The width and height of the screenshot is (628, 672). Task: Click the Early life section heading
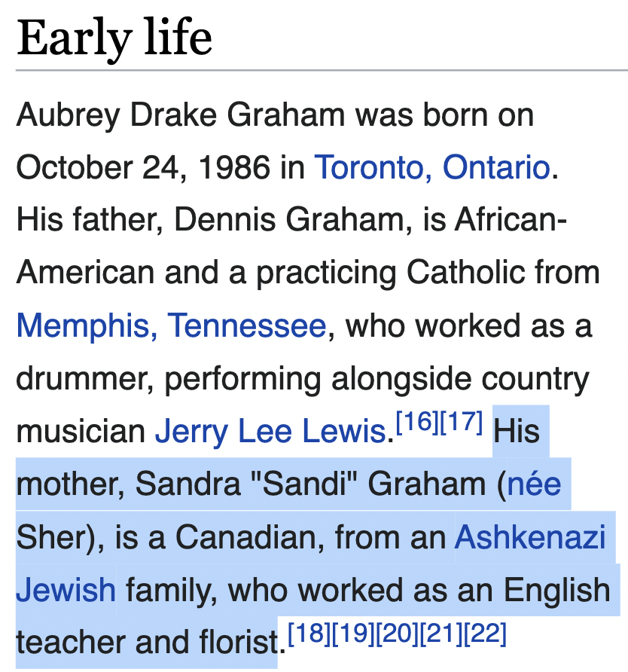coord(114,38)
